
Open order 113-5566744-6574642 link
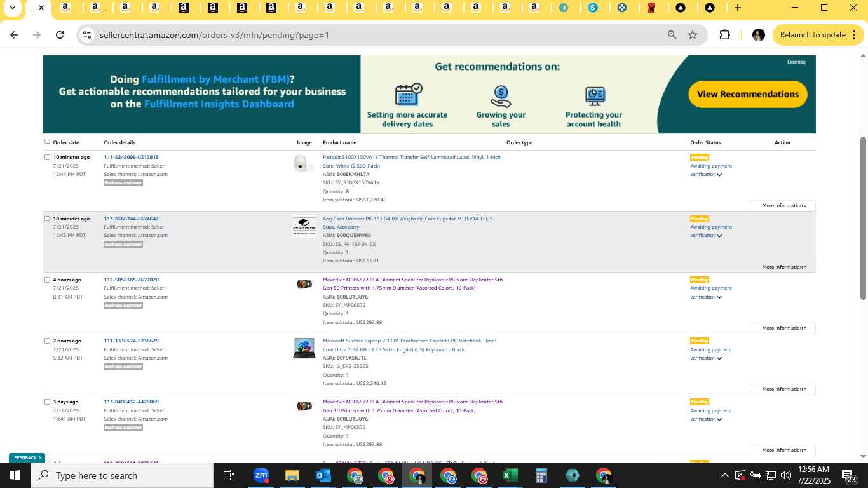(x=131, y=219)
